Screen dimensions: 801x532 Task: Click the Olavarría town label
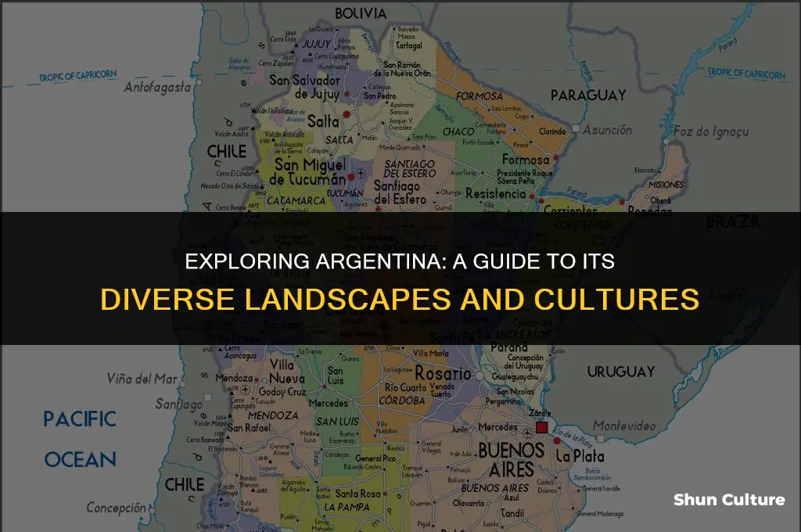(469, 503)
